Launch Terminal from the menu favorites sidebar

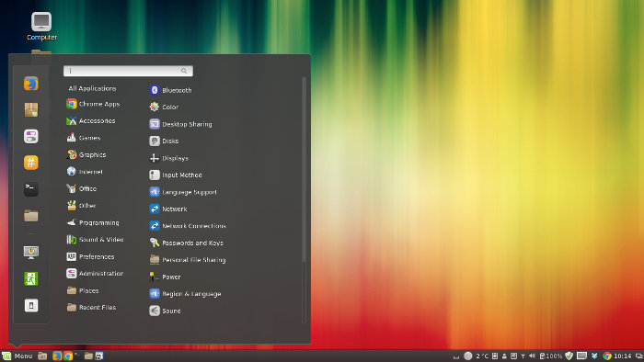30,189
